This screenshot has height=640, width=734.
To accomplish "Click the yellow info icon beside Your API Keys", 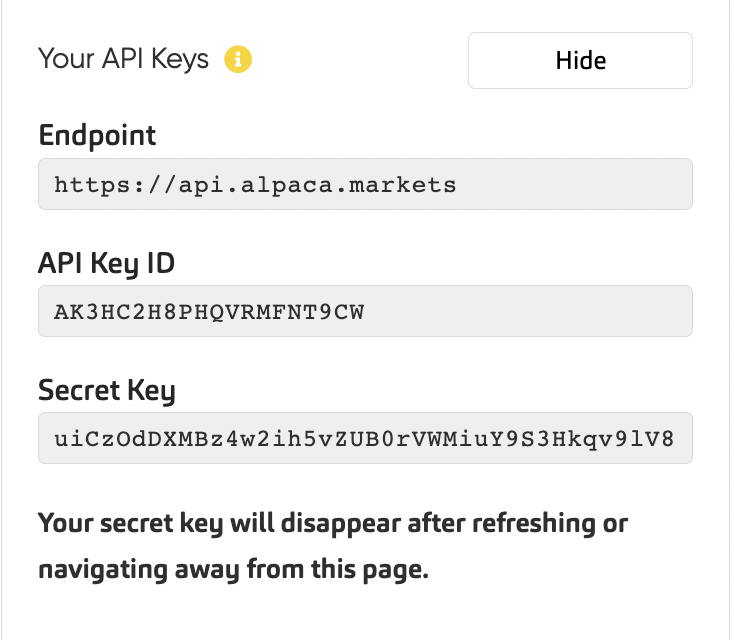I will pyautogui.click(x=238, y=59).
